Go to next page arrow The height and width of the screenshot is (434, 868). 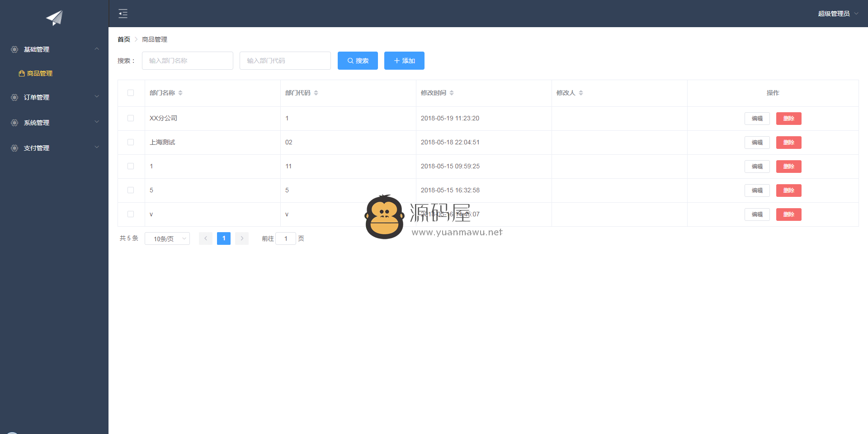(x=242, y=238)
